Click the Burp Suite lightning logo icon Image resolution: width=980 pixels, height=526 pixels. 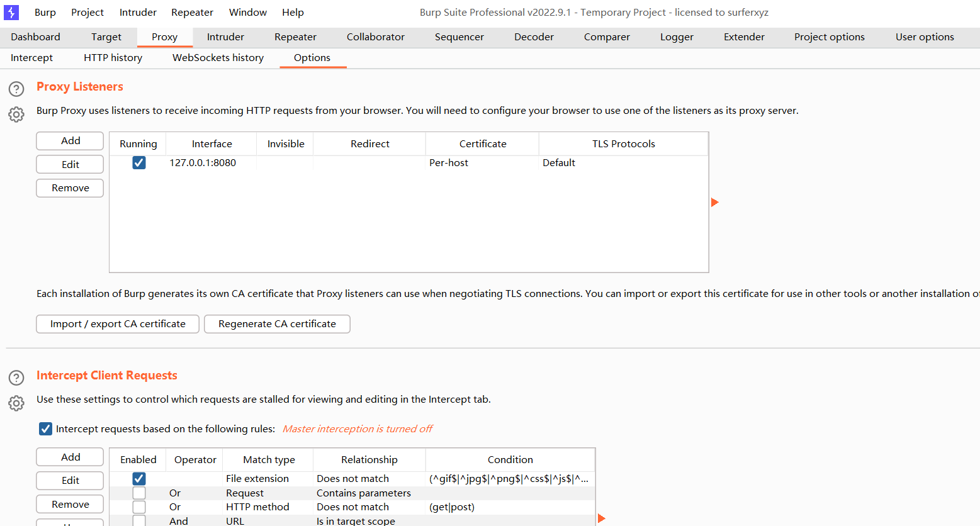[11, 12]
